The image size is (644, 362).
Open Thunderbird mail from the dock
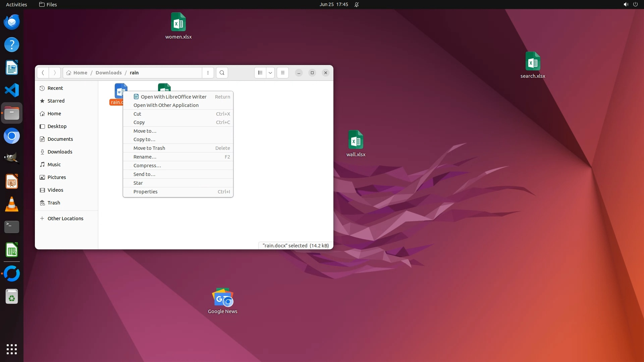coord(12,22)
